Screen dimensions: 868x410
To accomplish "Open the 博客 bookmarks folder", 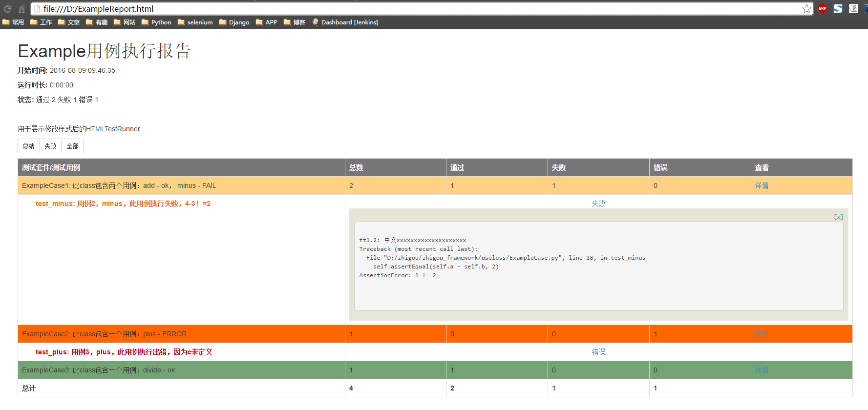I will pyautogui.click(x=295, y=22).
